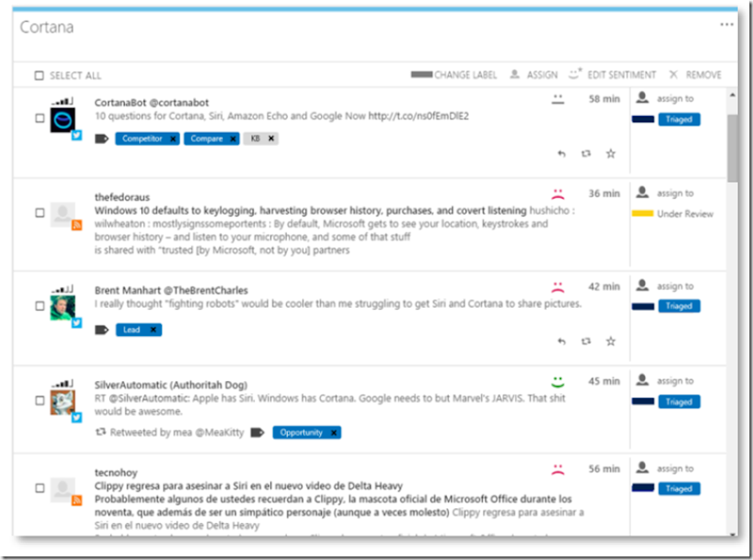Open SilverAutomatic avatar thumbnail
Screen dimensions: 753x560
(x=62, y=403)
